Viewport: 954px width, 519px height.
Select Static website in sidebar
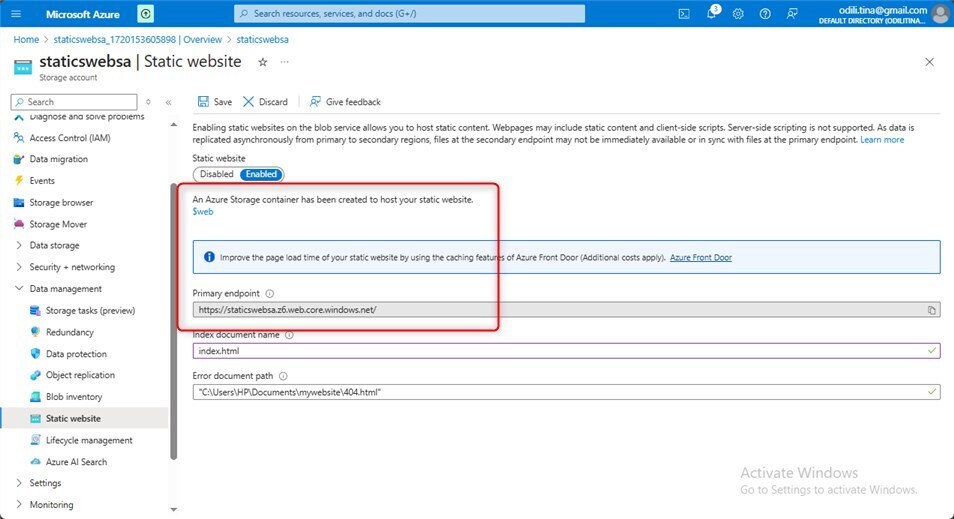pos(84,418)
